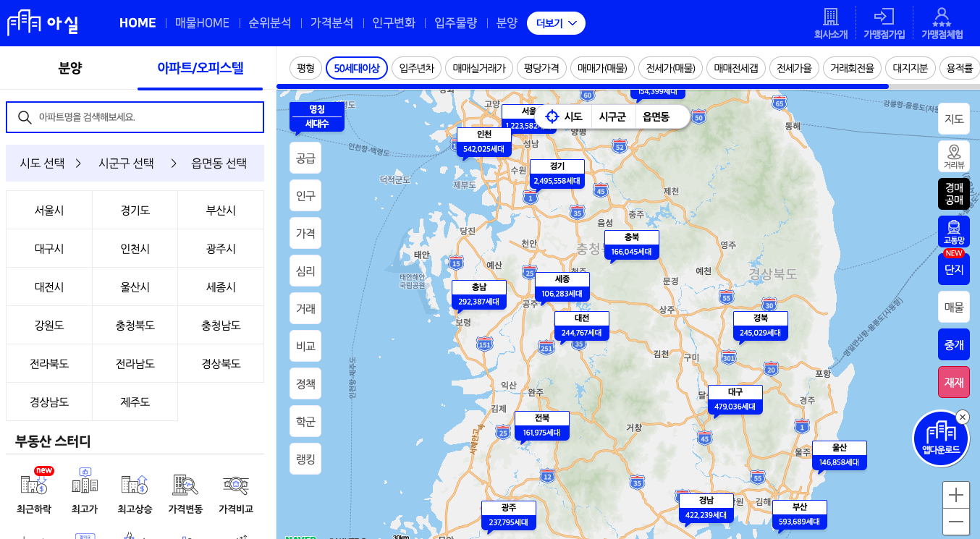This screenshot has width=980, height=539.
Task: Select 서울시 from the region list
Action: [48, 209]
